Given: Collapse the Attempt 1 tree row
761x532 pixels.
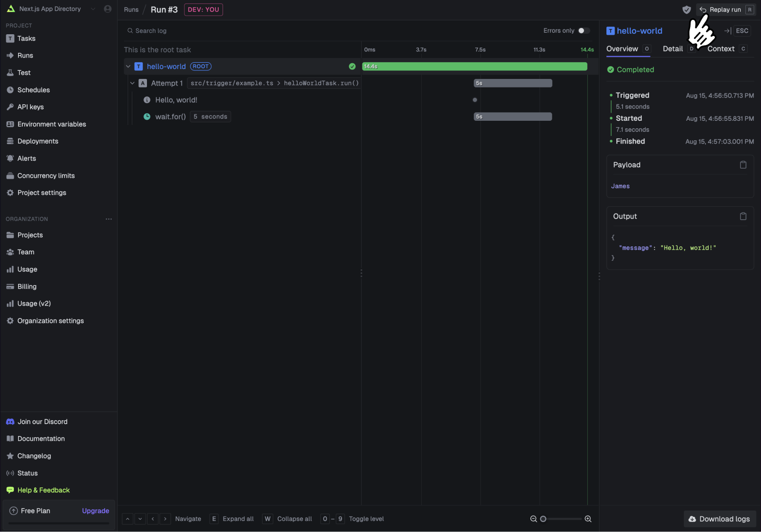Looking at the screenshot, I should click(133, 83).
